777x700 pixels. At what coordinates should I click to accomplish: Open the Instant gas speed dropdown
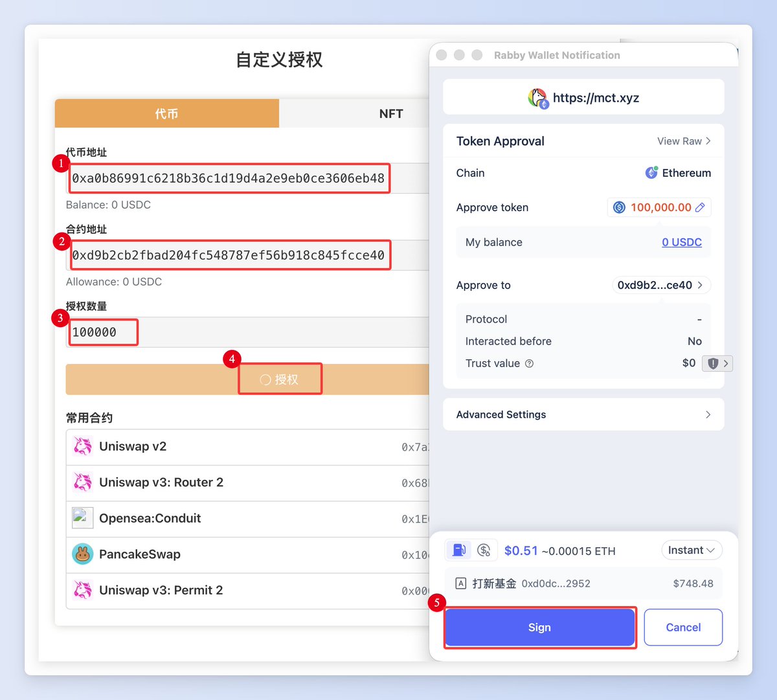pos(692,550)
